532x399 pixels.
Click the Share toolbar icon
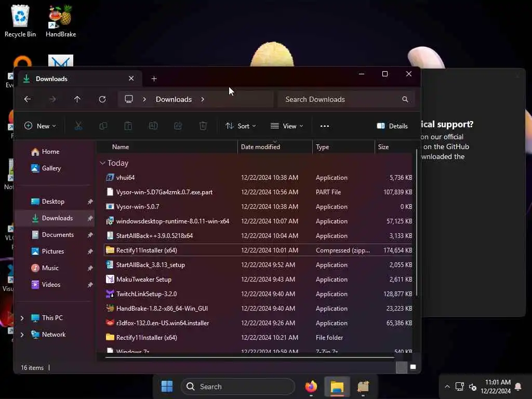pos(178,126)
